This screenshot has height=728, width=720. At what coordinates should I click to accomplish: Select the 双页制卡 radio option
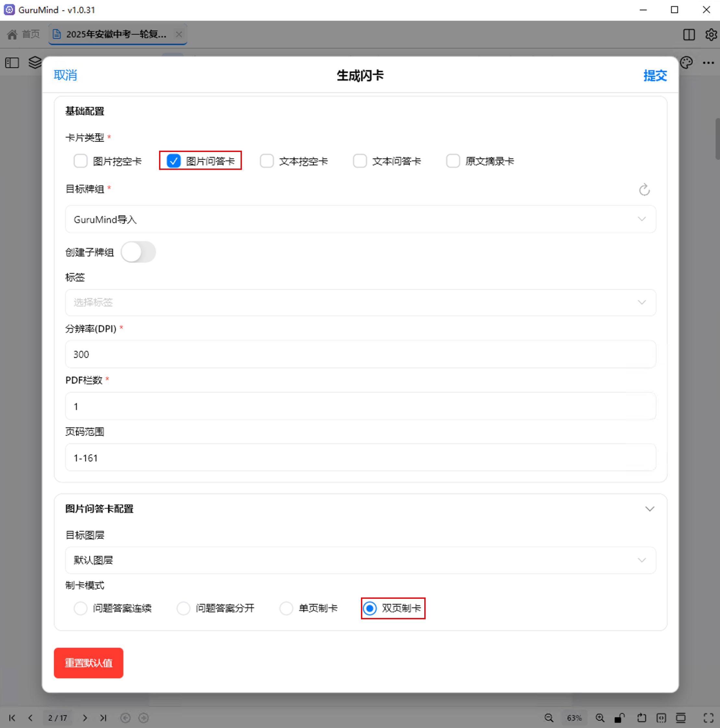(370, 608)
